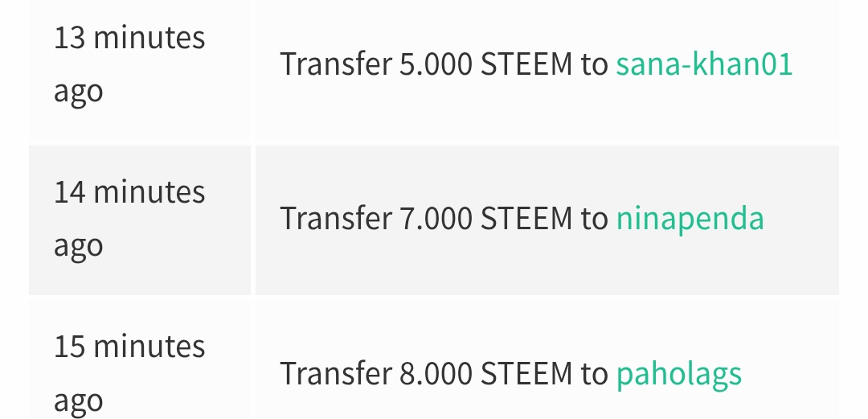868x419 pixels.
Task: Select the "Transfer 7.000 STEEM to" description text
Action: coord(444,218)
